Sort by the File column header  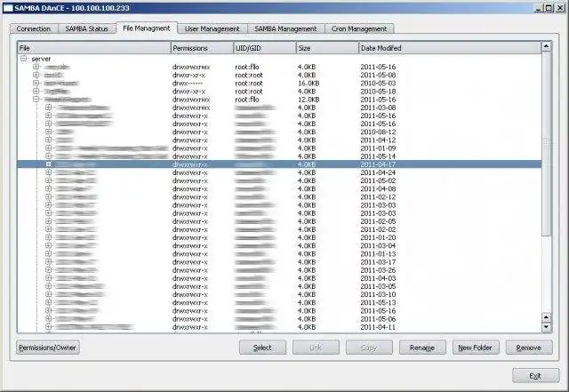[x=94, y=48]
